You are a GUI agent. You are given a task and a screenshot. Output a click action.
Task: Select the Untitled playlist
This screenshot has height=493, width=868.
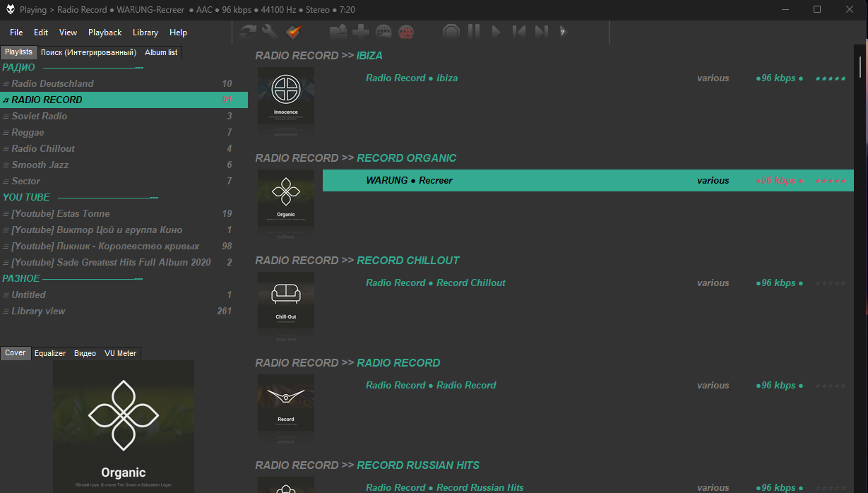coord(124,295)
